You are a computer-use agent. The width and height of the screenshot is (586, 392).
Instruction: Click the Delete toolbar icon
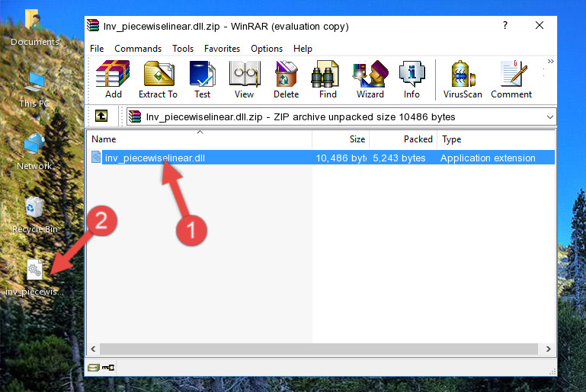click(x=287, y=79)
